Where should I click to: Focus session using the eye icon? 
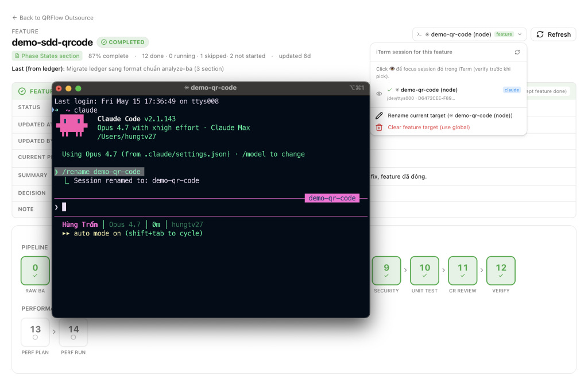[379, 94]
